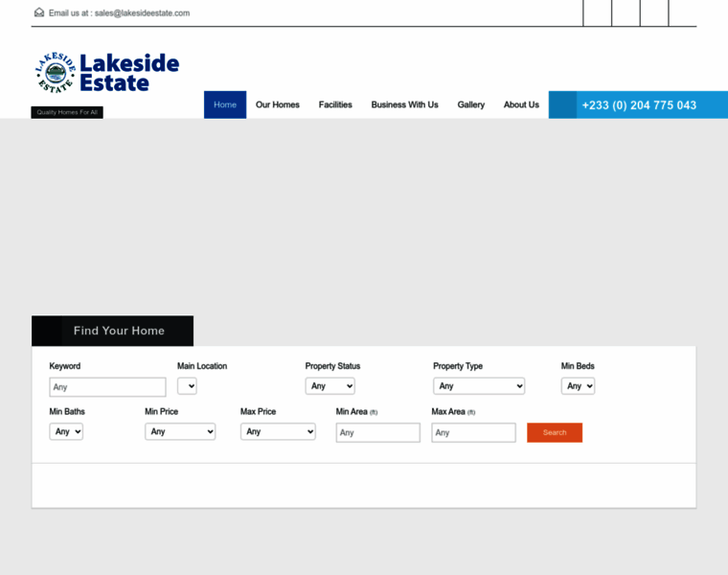Focus the Keyword input field
Image resolution: width=728 pixels, height=575 pixels.
coord(107,387)
